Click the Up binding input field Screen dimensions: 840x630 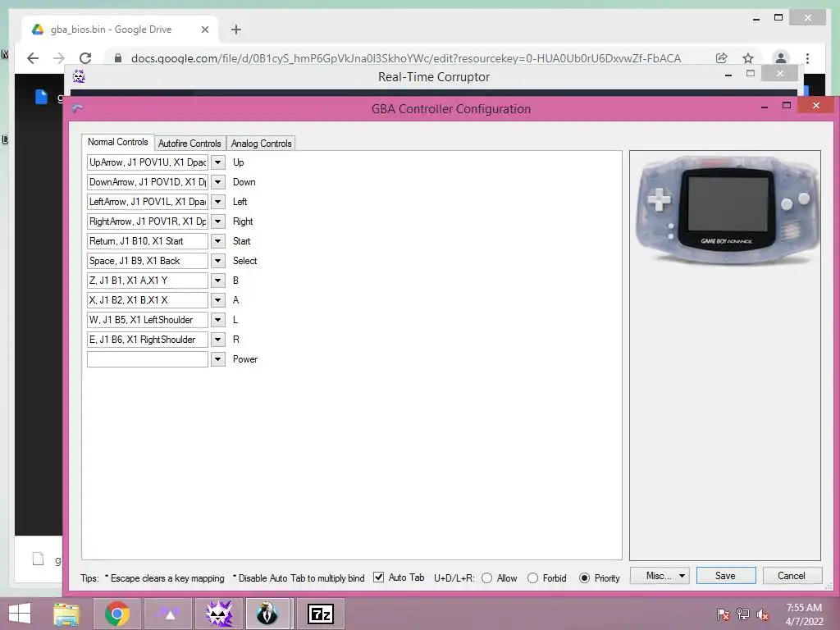coord(148,162)
